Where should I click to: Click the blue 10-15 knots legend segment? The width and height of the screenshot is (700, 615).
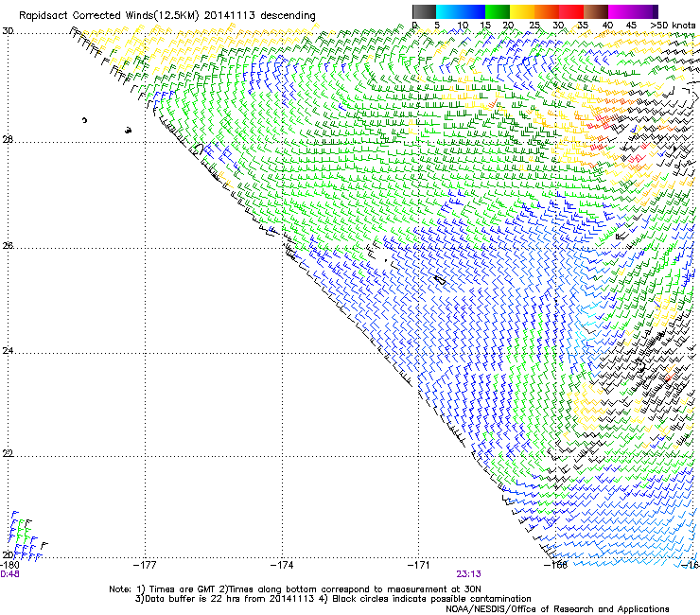coord(473,11)
